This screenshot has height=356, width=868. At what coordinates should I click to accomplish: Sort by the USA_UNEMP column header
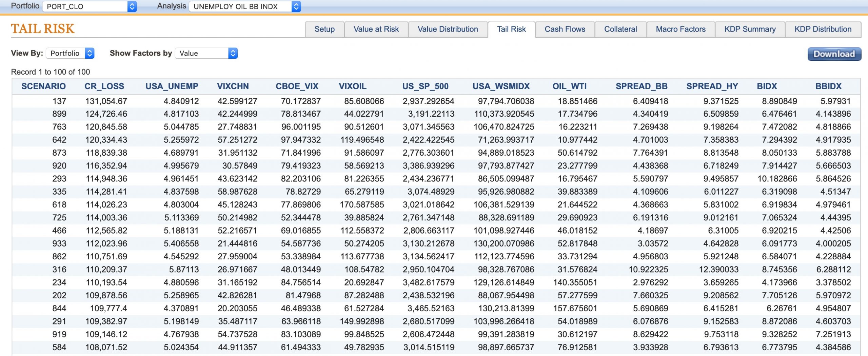coord(172,86)
